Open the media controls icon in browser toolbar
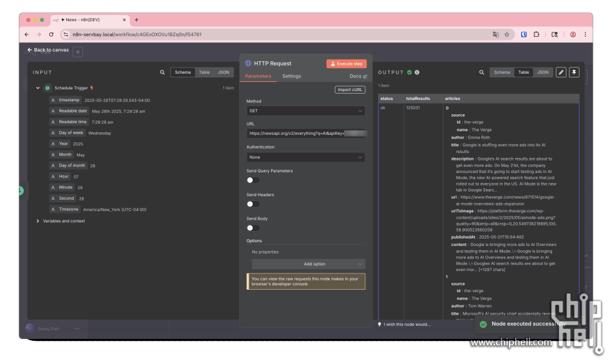Viewport: 612px width, 364px height. [555, 34]
